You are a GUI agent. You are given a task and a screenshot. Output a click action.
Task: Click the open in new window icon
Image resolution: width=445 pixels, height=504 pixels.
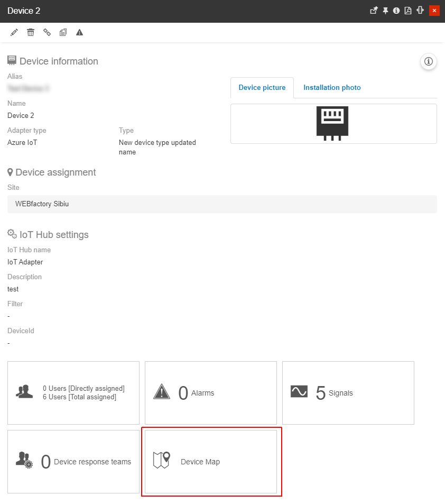(x=374, y=11)
